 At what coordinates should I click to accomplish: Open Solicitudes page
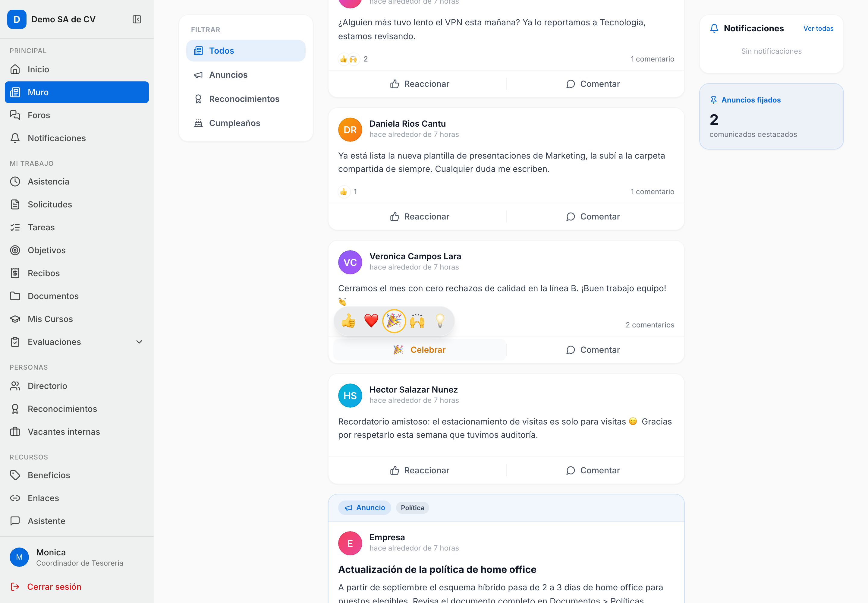[x=77, y=204]
